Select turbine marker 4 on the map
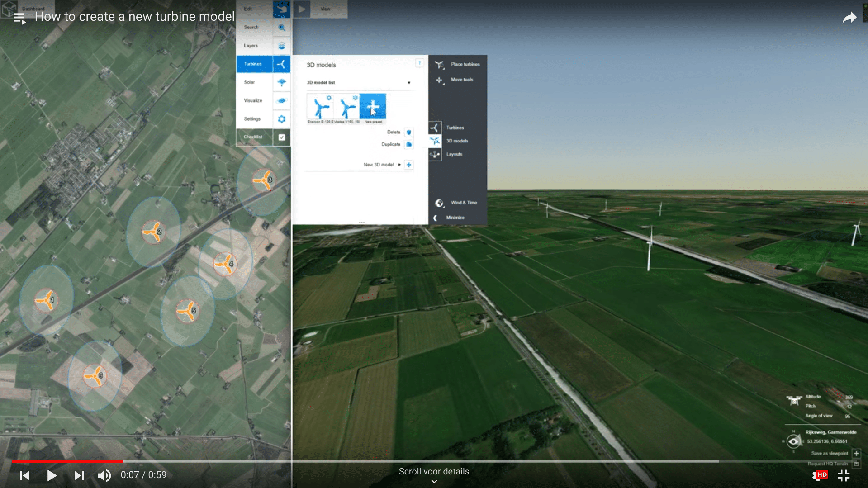Viewport: 868px width, 488px height. pos(225,264)
